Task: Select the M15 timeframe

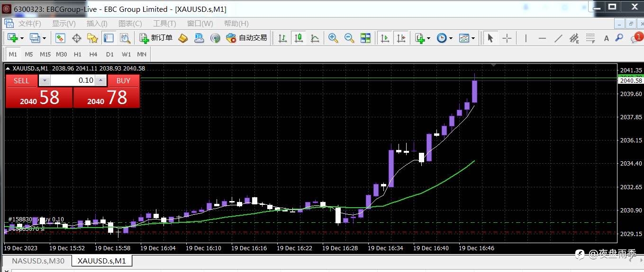Action: point(45,54)
